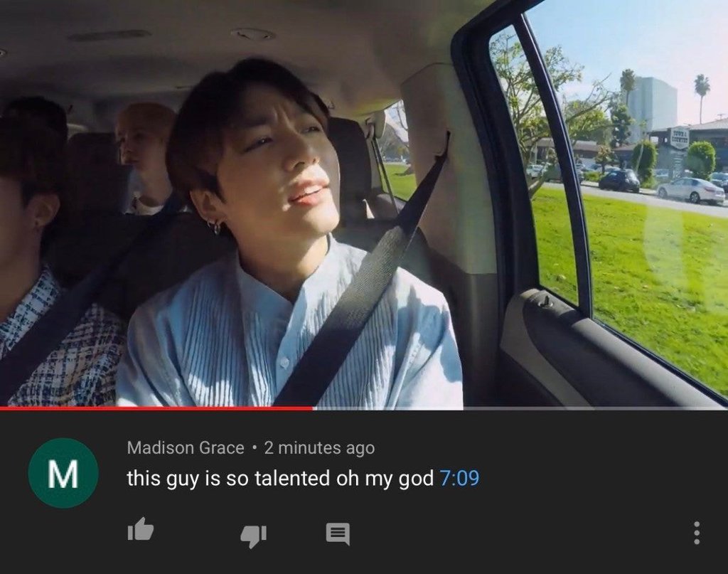Viewport: 728px width, 574px height.
Task: Open Madison Grace's channel name
Action: (x=186, y=447)
